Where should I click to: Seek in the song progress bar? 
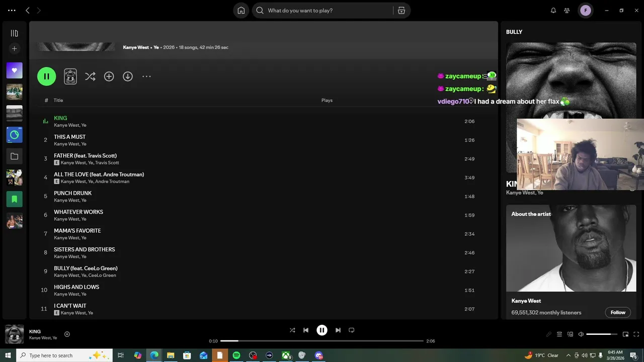tap(322, 341)
